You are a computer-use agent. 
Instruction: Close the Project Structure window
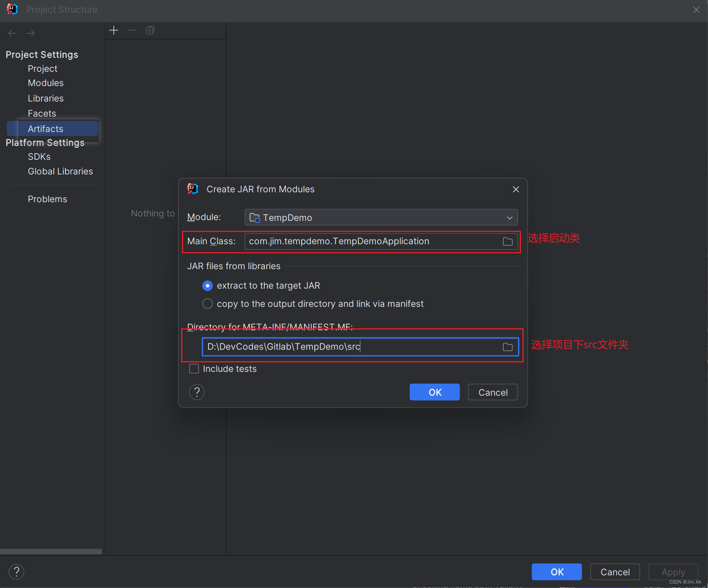(x=696, y=10)
